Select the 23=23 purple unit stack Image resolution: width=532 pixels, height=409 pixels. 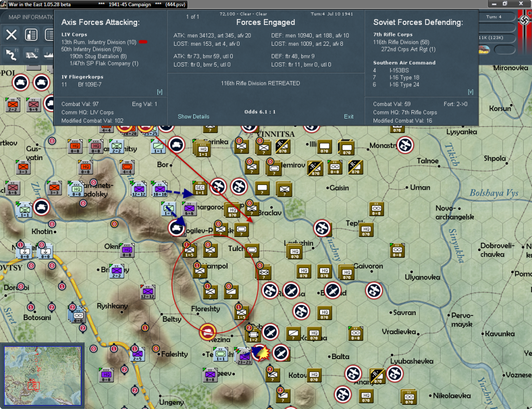click(x=244, y=357)
